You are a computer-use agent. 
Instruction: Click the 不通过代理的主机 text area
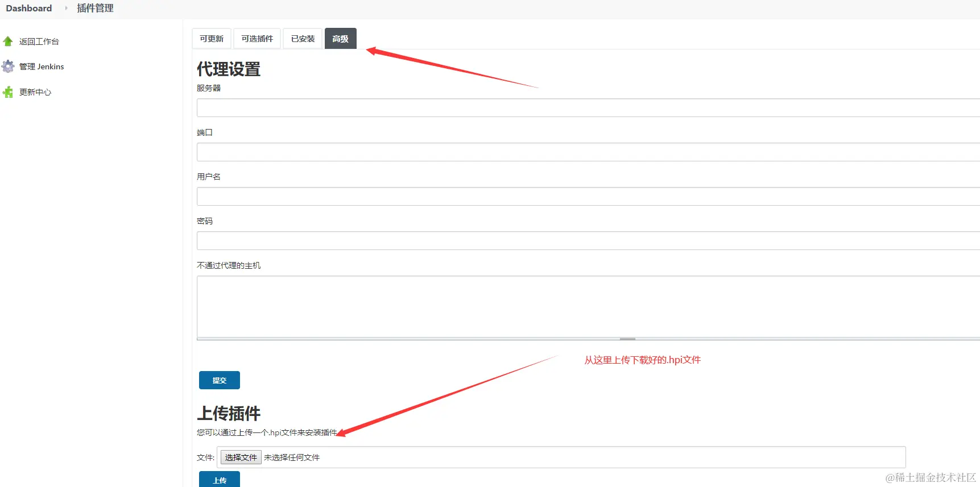click(588, 307)
